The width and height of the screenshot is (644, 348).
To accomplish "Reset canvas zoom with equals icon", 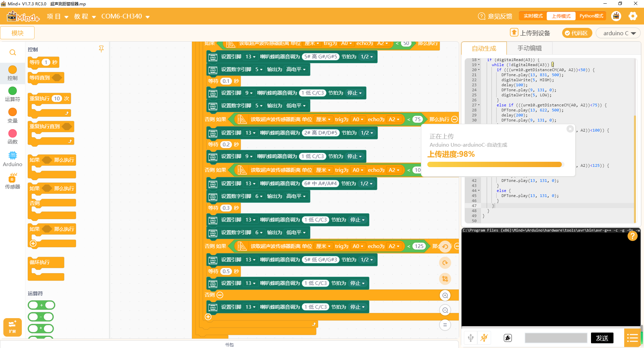I will [445, 325].
